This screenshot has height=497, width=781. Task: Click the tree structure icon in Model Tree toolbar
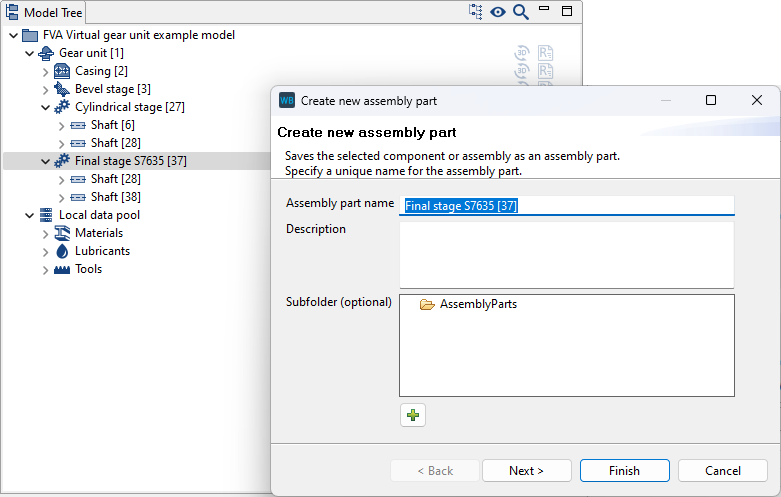tap(476, 12)
